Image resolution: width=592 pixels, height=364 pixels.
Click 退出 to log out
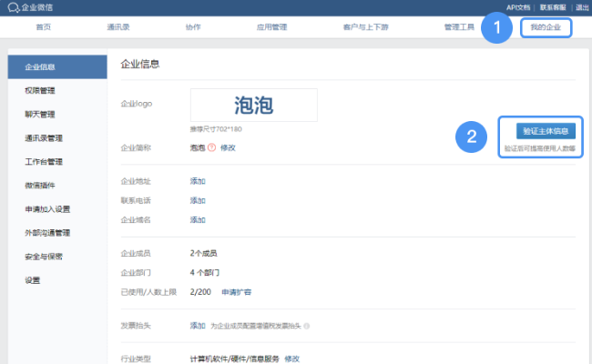click(582, 7)
